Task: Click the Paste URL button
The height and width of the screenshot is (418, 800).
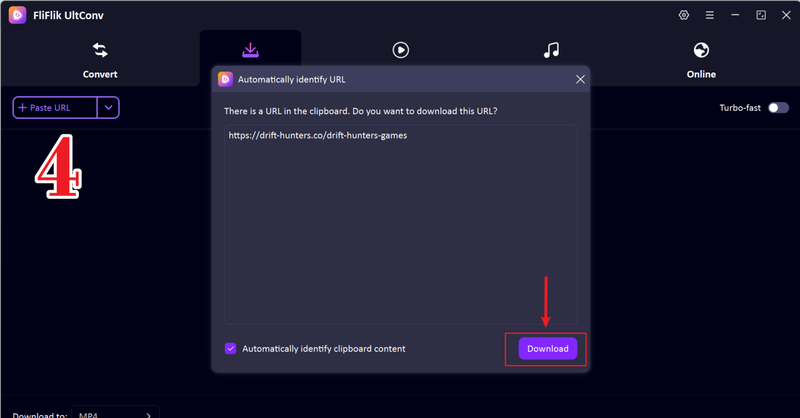Action: pos(55,108)
